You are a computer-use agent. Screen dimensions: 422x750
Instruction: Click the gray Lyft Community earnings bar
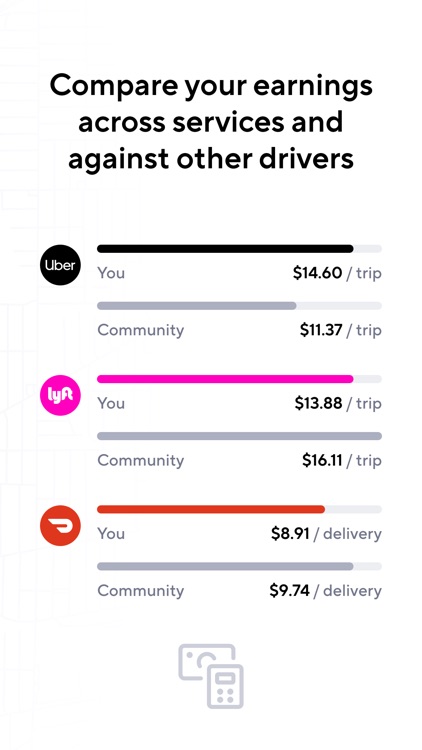pos(239,436)
